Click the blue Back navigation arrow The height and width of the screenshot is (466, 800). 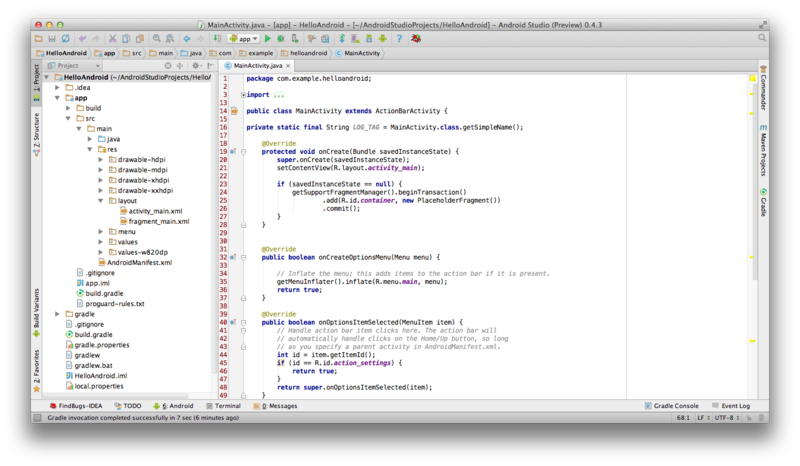187,38
